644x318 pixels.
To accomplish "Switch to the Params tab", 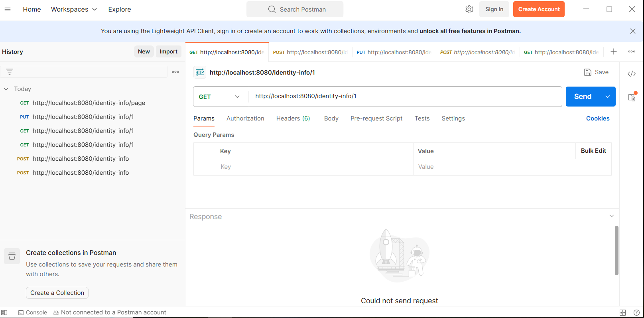I will click(x=204, y=119).
